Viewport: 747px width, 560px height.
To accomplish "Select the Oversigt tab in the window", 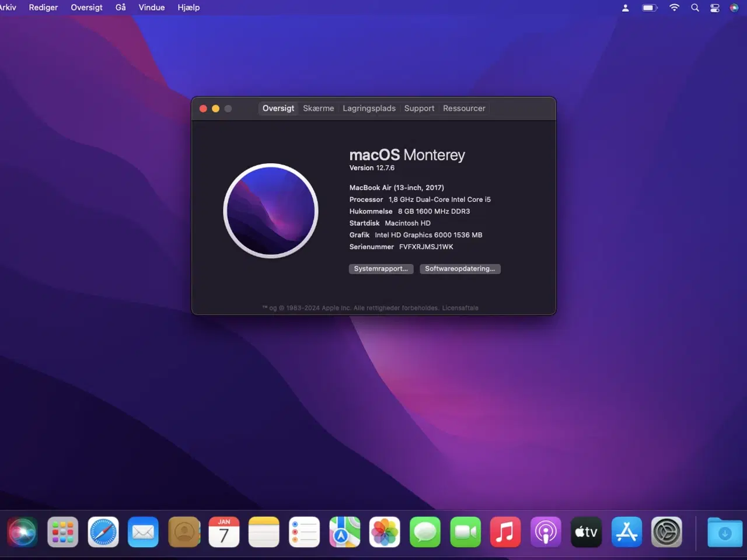I will [x=278, y=108].
